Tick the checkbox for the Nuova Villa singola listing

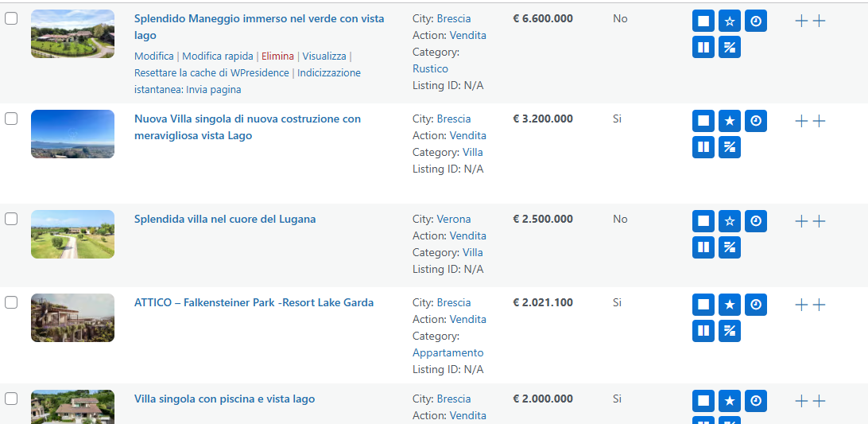tap(11, 119)
